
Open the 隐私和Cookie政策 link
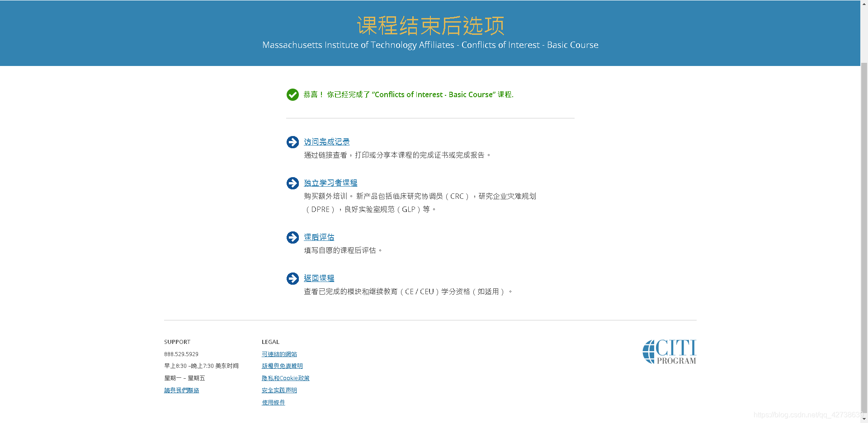coord(286,378)
